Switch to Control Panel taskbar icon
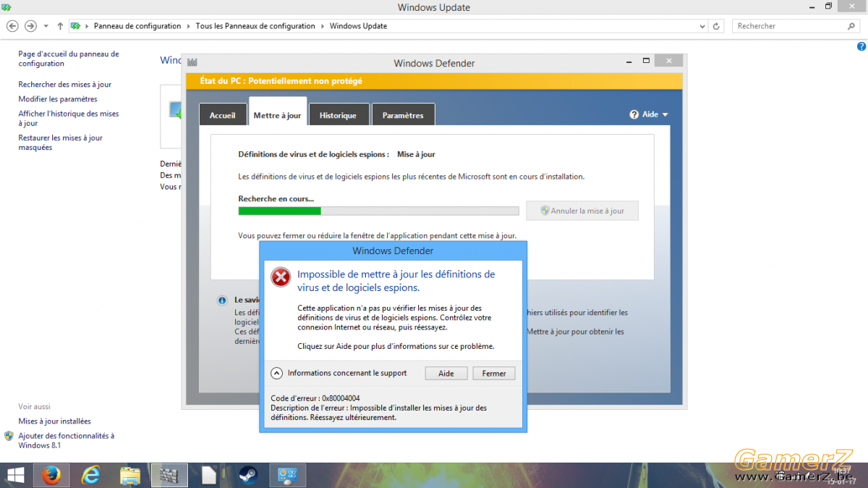 (x=288, y=476)
